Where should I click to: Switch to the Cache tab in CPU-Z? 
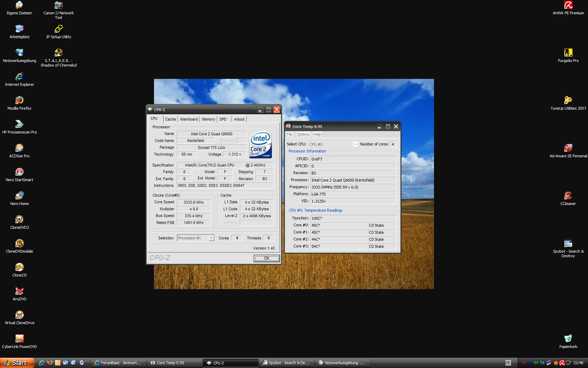[x=170, y=119]
